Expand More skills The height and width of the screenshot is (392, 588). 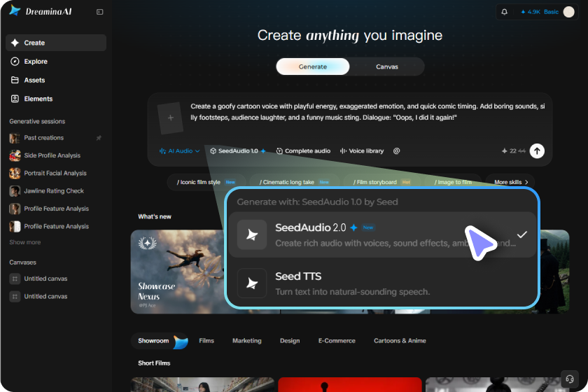point(510,182)
